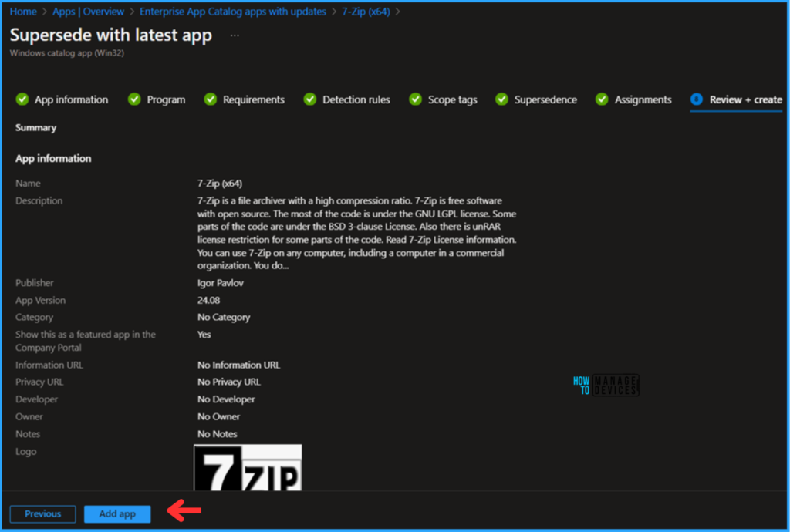Viewport: 790px width, 532px height.
Task: Open the 7-Zip (x64) breadcrumb link
Action: pos(366,12)
